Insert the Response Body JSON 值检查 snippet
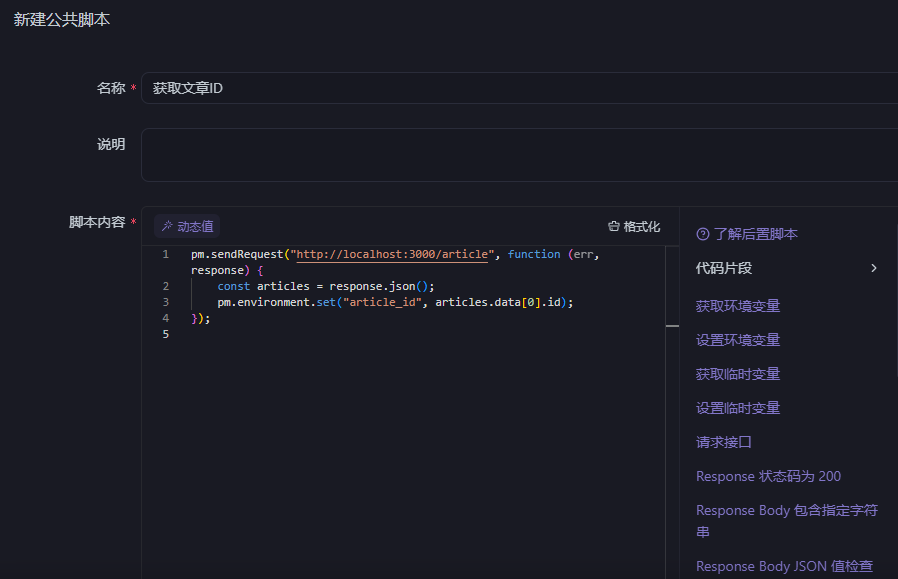 click(784, 566)
